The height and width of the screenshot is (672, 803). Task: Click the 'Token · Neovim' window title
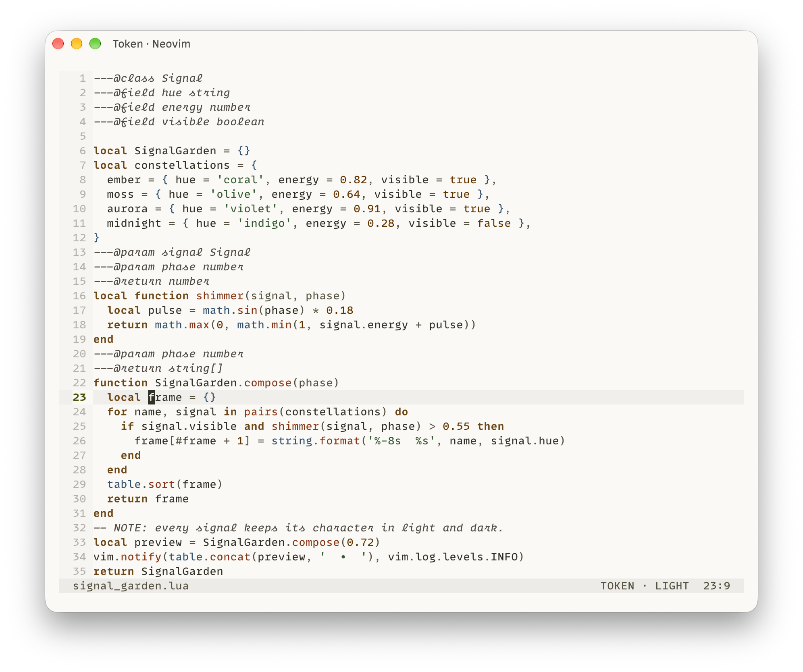click(x=151, y=44)
